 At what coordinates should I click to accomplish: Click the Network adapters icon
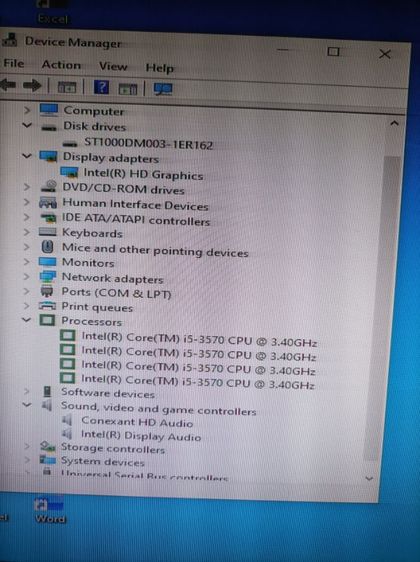(48, 276)
